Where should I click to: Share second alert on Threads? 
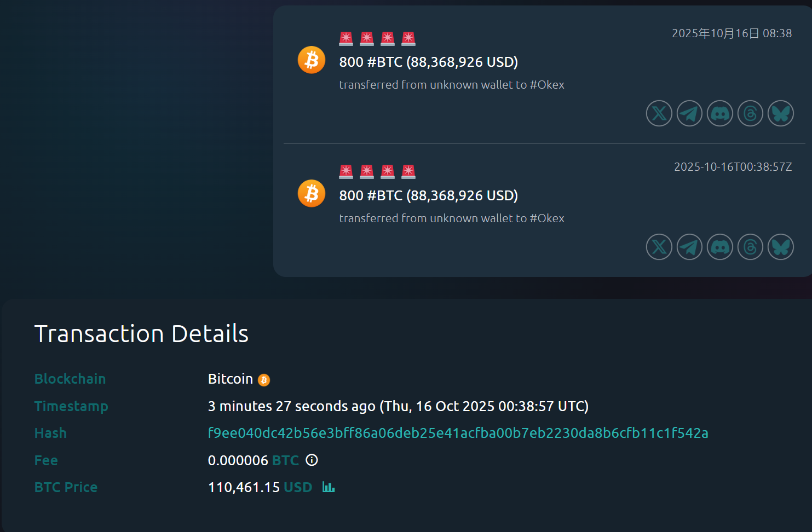pos(750,247)
